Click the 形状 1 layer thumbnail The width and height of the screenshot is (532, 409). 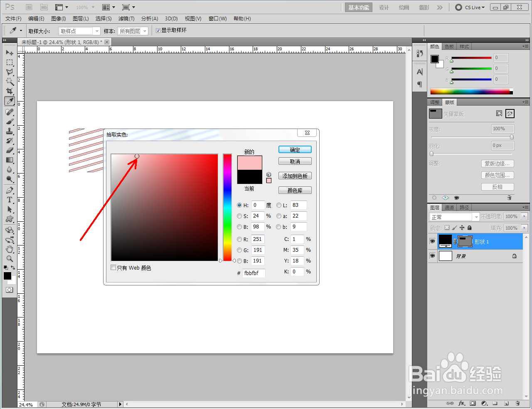[x=445, y=241]
